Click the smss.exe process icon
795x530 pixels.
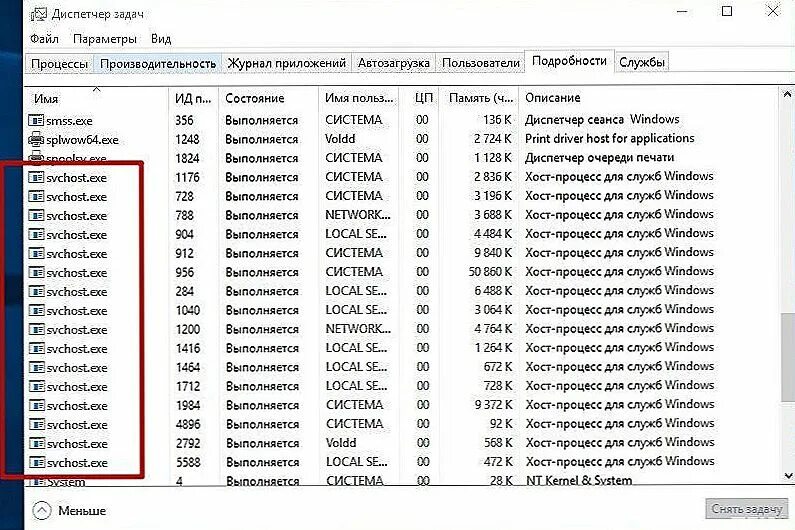tap(36, 120)
